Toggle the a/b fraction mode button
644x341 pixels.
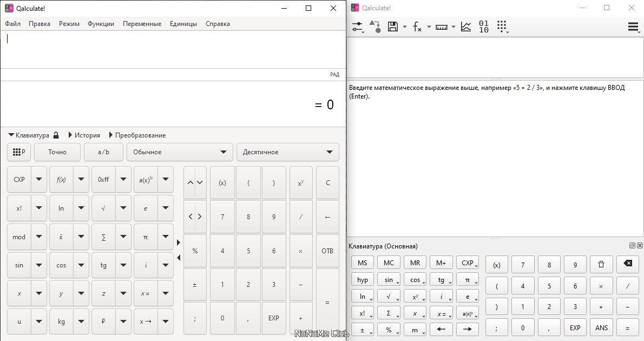pos(103,152)
